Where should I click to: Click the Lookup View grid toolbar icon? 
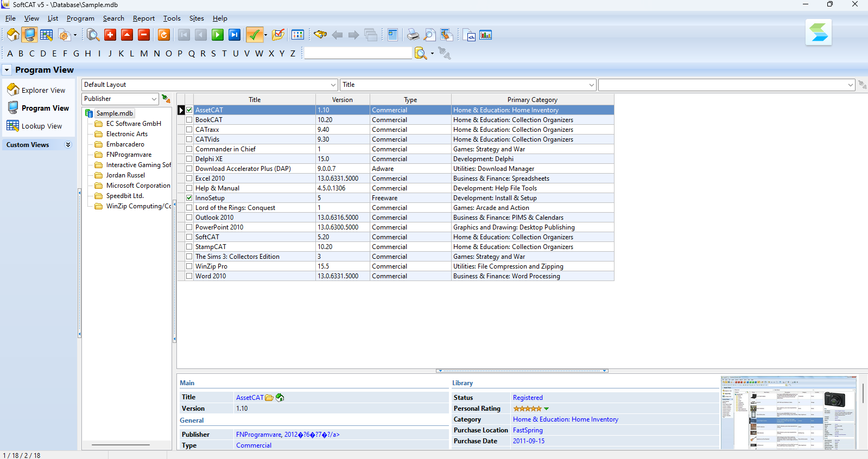[x=47, y=35]
